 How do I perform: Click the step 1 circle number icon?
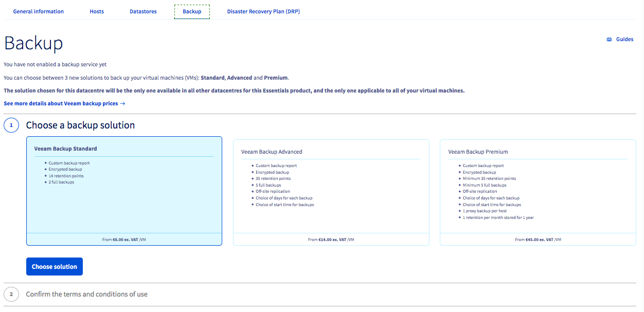coord(11,125)
